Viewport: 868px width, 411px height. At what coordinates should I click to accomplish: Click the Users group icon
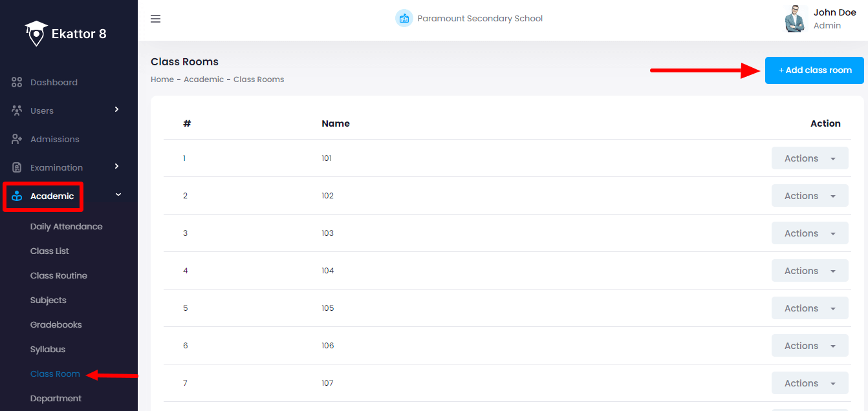tap(17, 111)
